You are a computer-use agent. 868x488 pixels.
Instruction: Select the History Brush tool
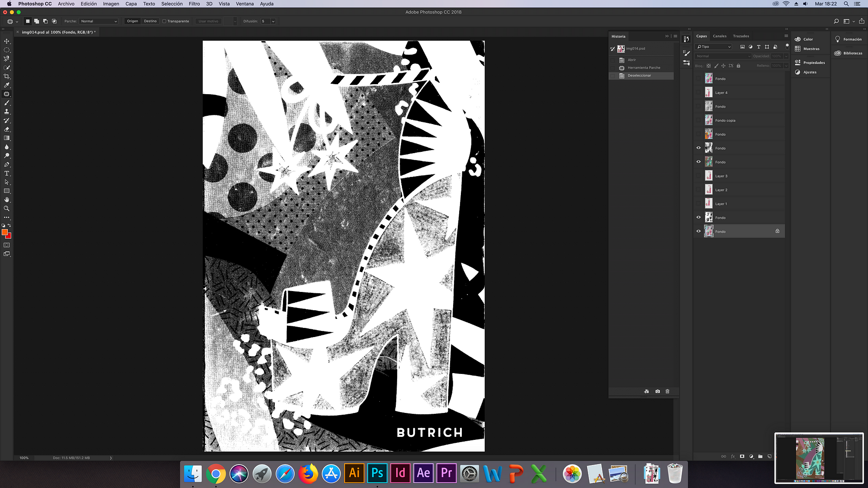(x=7, y=121)
